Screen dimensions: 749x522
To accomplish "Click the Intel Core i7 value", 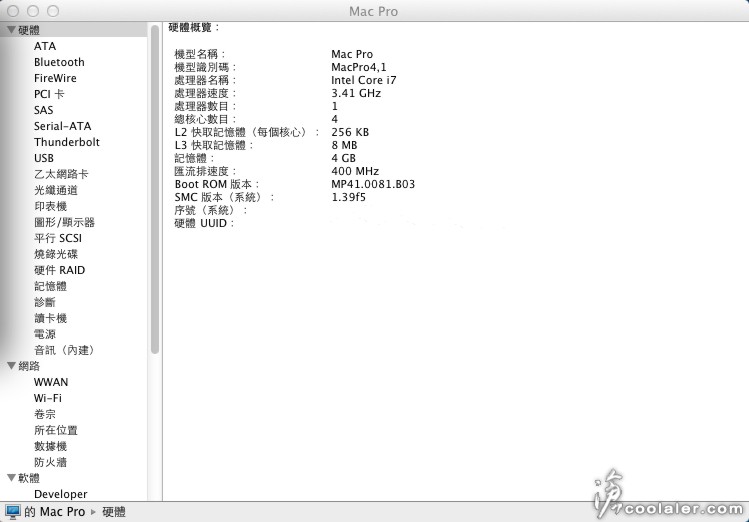I will pos(364,80).
